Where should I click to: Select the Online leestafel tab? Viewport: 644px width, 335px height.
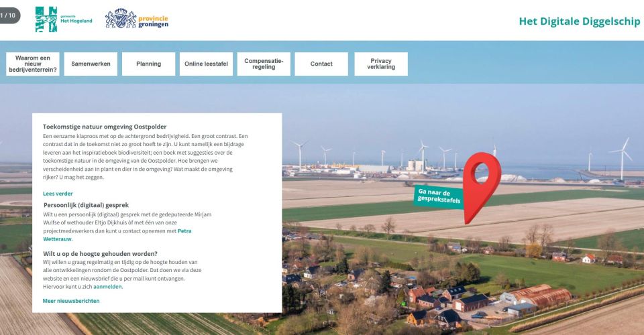point(206,64)
